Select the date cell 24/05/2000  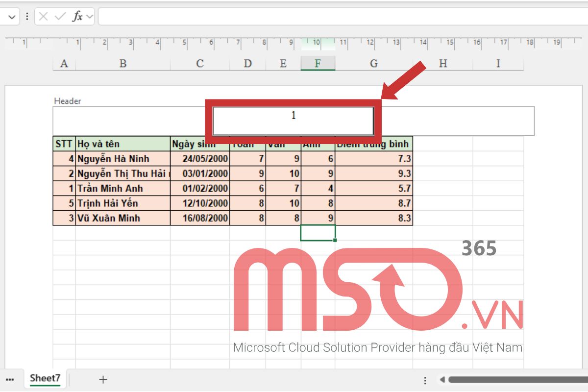(x=200, y=159)
